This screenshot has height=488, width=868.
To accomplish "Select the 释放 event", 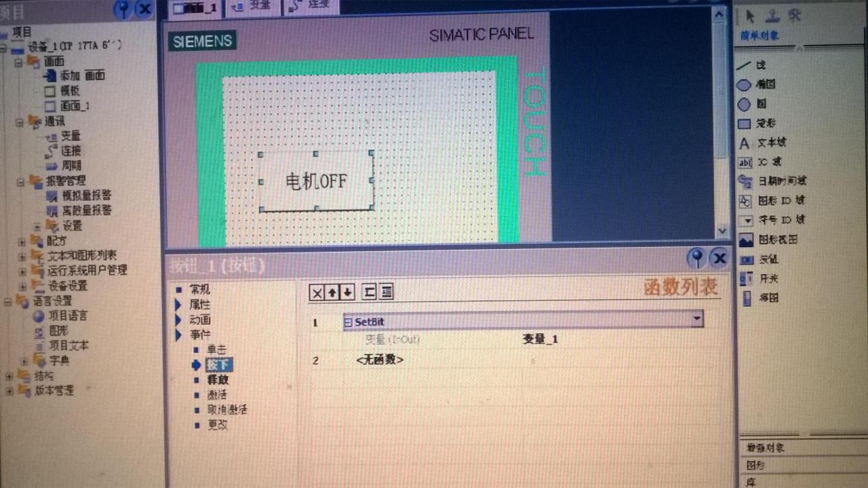I will coord(218,380).
